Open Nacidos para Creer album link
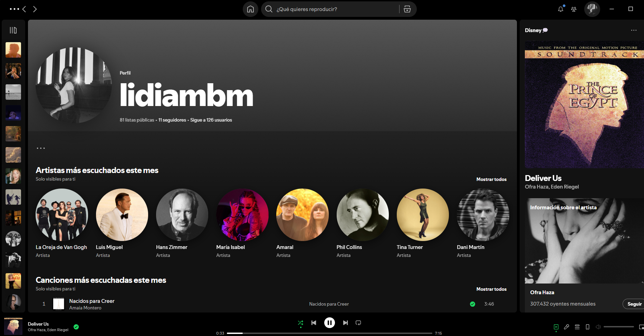This screenshot has width=644, height=336. (x=329, y=304)
